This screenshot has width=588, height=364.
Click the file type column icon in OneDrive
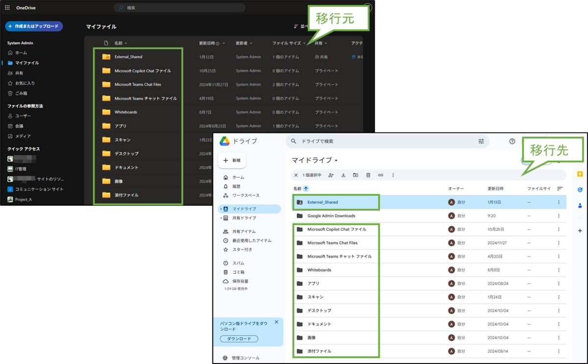tap(106, 43)
